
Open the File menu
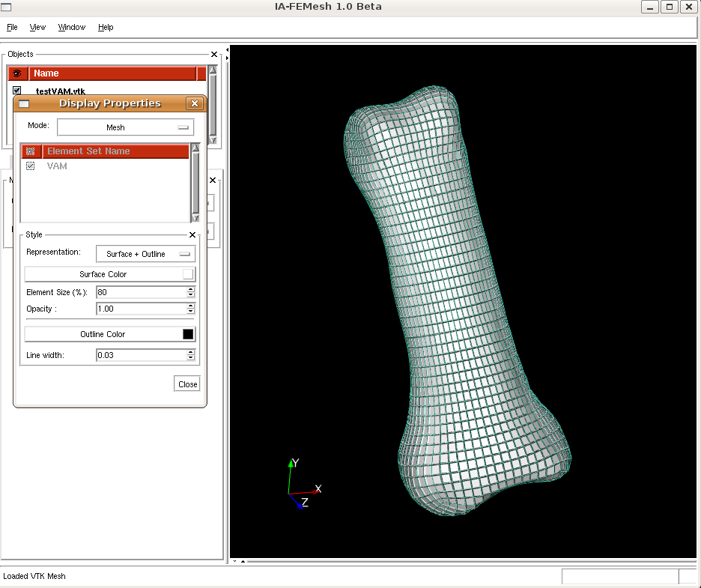point(12,27)
